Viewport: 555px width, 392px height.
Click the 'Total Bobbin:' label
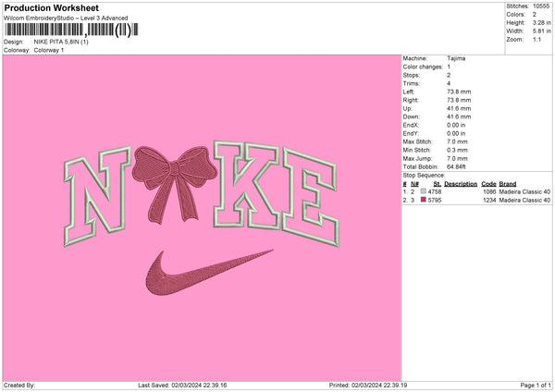421,166
